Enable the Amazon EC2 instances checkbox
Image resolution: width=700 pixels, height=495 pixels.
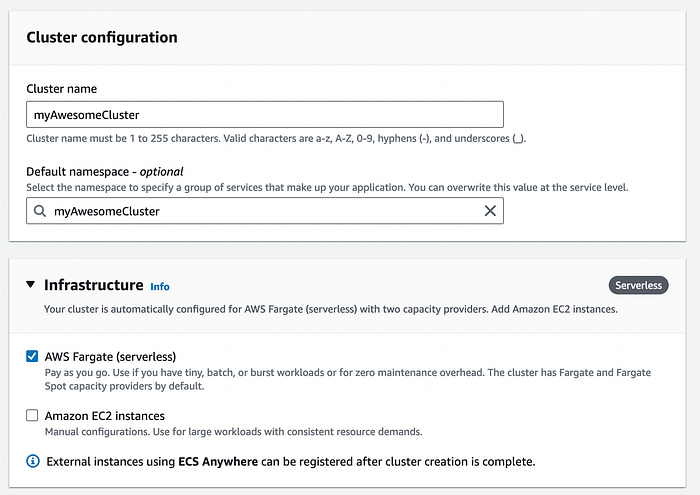click(33, 415)
